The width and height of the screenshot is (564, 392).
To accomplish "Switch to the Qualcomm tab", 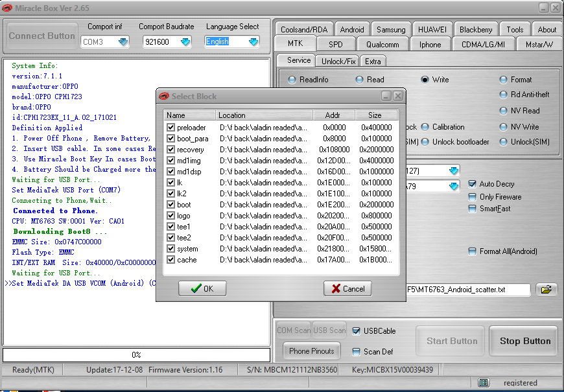I will pos(382,44).
